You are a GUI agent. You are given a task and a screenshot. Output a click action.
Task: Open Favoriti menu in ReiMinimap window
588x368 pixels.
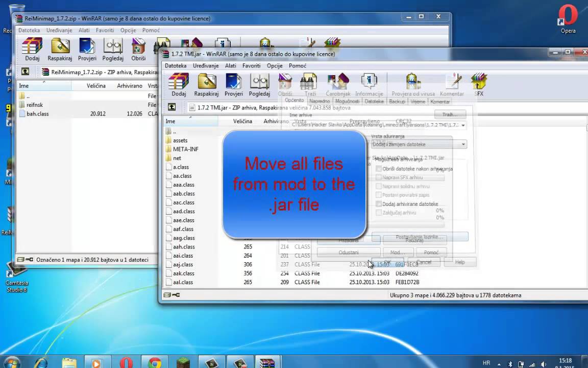105,31
